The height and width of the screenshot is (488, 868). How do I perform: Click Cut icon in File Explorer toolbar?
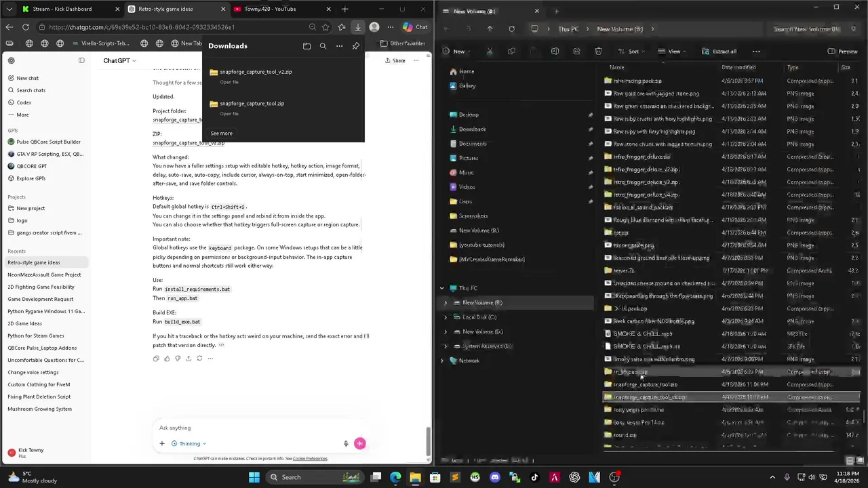490,52
